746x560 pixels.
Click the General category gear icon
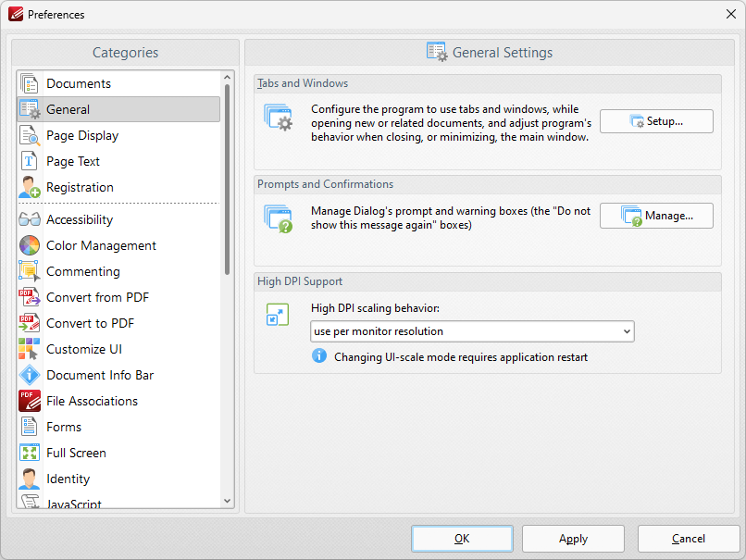tap(30, 109)
